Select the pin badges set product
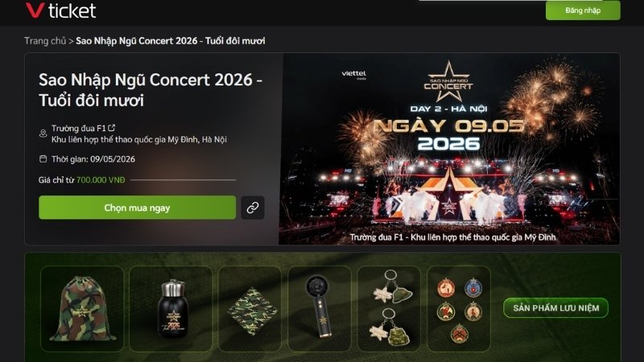The image size is (644, 362). [x=459, y=309]
